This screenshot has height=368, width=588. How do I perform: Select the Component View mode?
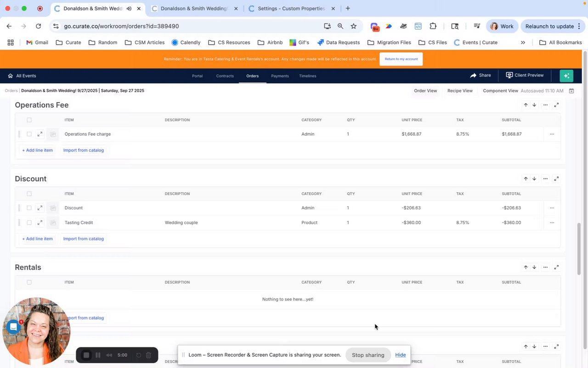pos(500,91)
